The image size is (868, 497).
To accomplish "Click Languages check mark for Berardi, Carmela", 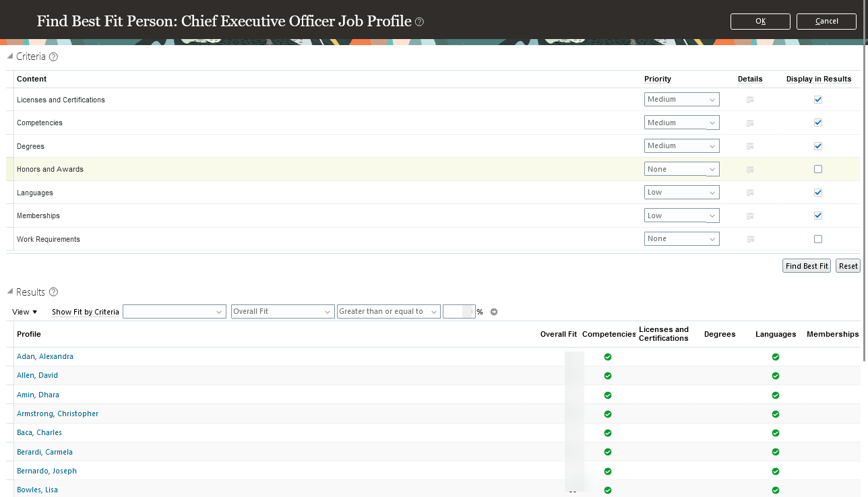I will [776, 453].
